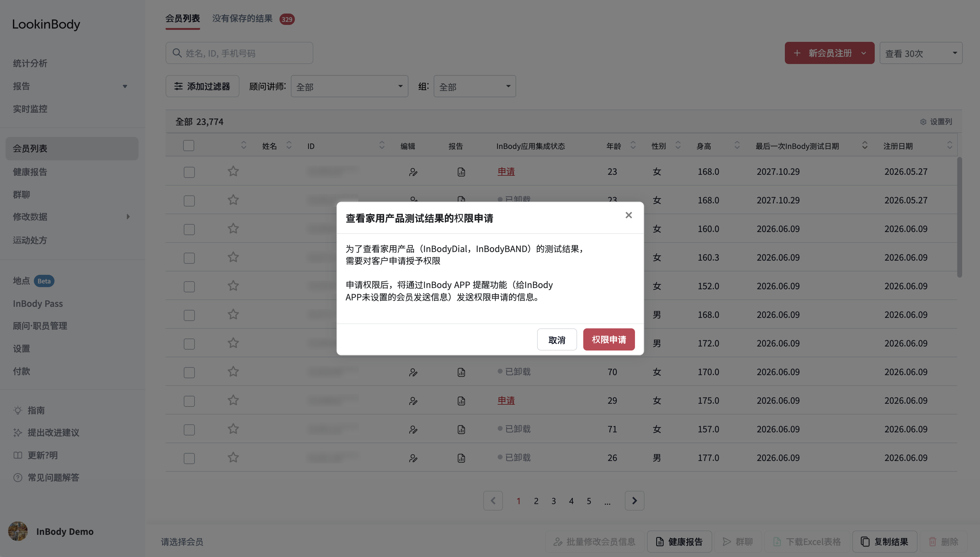The width and height of the screenshot is (980, 557).
Task: Check the row with height 152.0
Action: (x=189, y=287)
